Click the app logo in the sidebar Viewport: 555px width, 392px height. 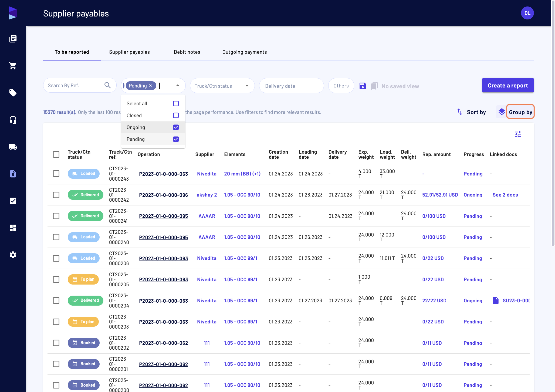tap(13, 13)
